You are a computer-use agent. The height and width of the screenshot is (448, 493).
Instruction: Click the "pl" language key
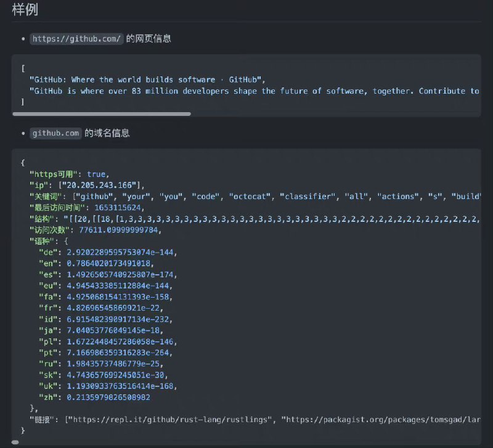[48, 341]
